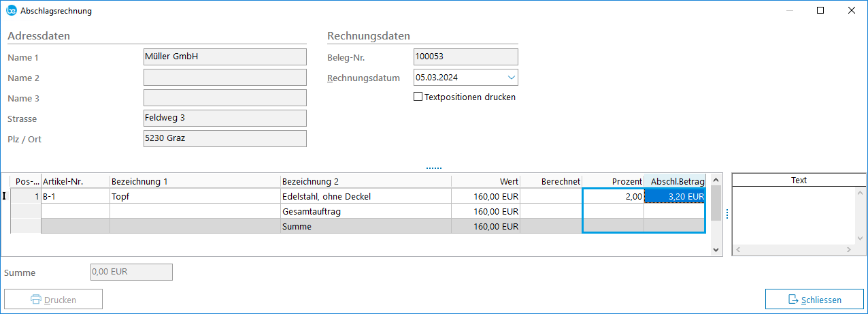The height and width of the screenshot is (314, 868).
Task: Open the Rechnungsdatum date dropdown
Action: pyautogui.click(x=511, y=78)
